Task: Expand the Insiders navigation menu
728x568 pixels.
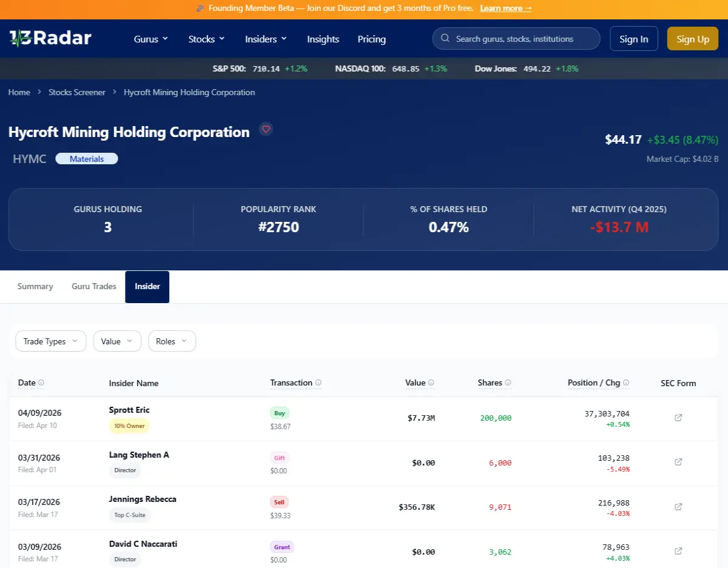Action: pyautogui.click(x=266, y=39)
